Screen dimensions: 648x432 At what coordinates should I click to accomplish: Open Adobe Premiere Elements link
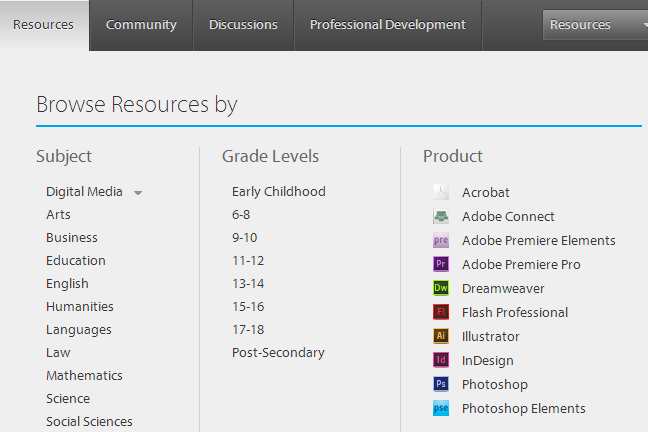point(539,241)
